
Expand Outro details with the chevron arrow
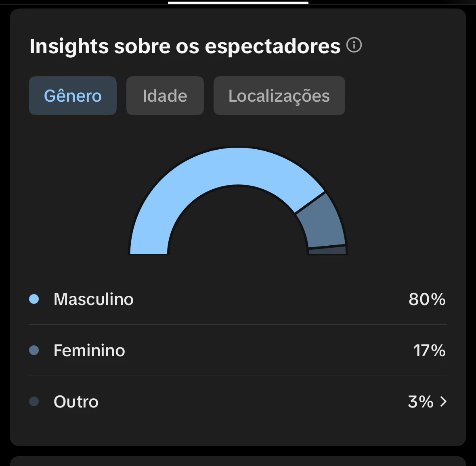(443, 401)
